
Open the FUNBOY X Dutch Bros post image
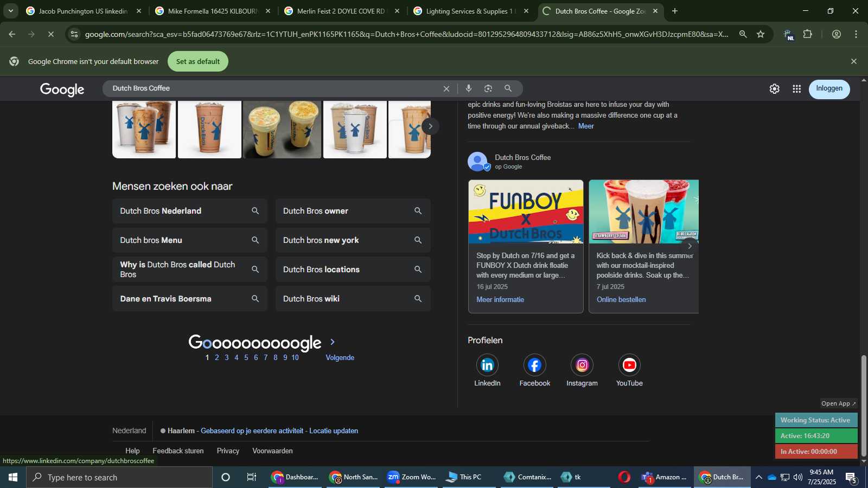(526, 212)
